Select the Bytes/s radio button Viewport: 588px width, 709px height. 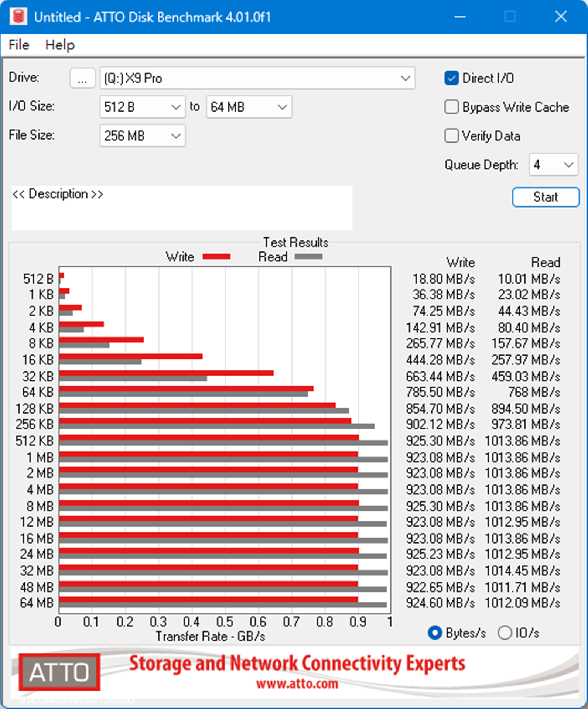pyautogui.click(x=435, y=633)
